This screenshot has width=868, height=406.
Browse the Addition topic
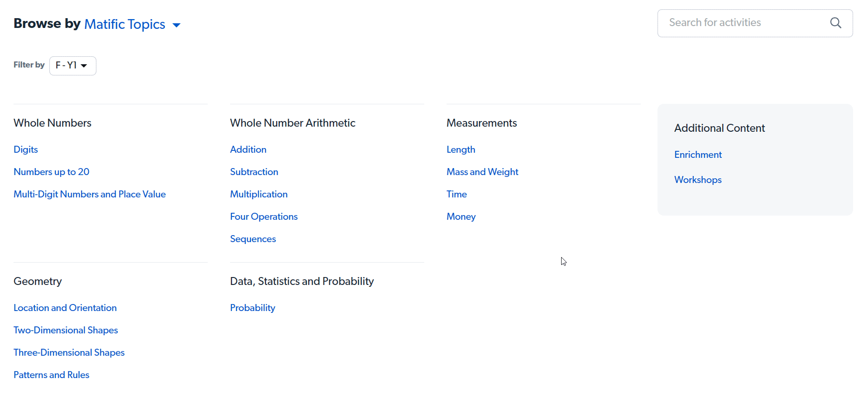coord(248,149)
